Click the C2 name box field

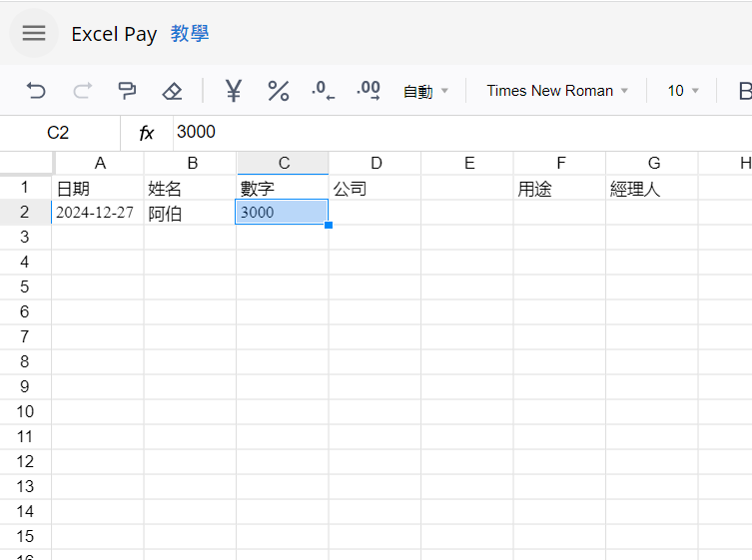[x=58, y=133]
